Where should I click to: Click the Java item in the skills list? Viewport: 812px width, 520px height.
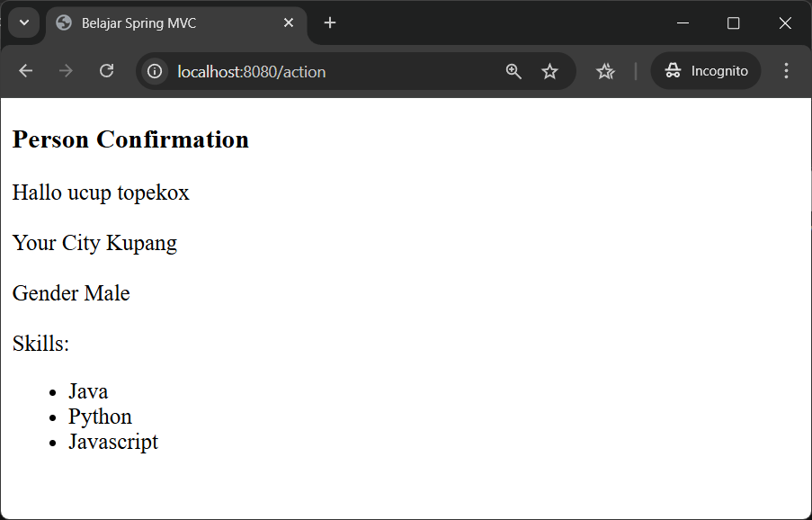(87, 390)
